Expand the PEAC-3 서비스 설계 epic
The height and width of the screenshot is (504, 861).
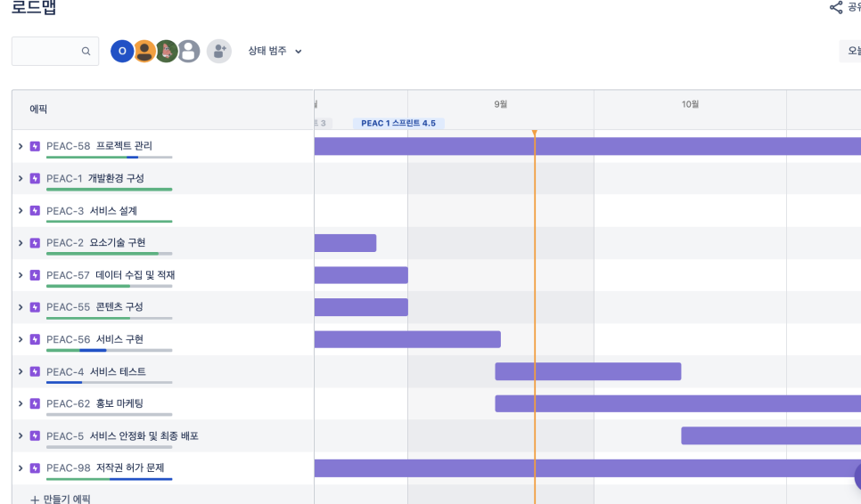[x=20, y=210]
